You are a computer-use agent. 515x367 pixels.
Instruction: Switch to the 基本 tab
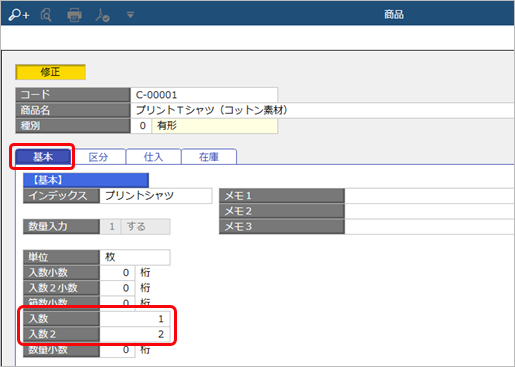click(43, 157)
